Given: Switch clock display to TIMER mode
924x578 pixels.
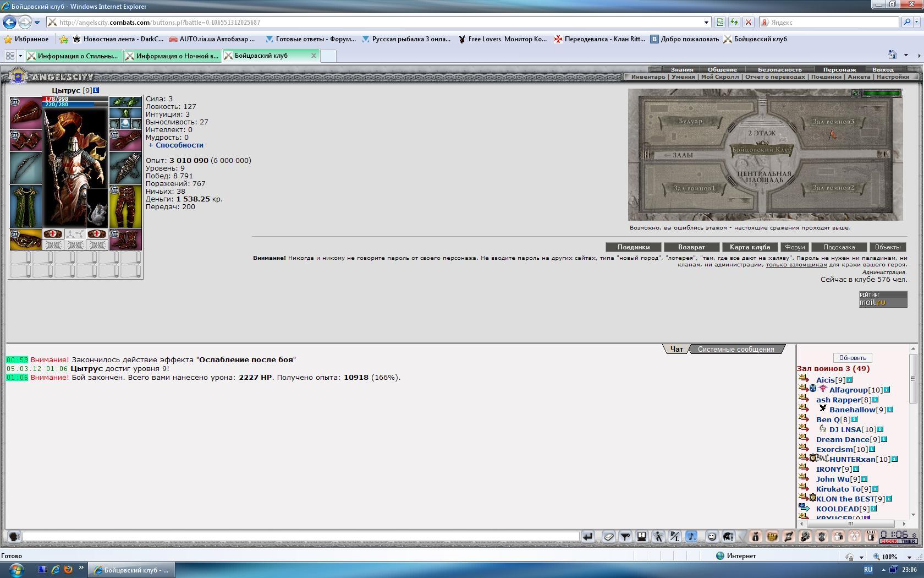Looking at the screenshot, I should pyautogui.click(x=908, y=541).
